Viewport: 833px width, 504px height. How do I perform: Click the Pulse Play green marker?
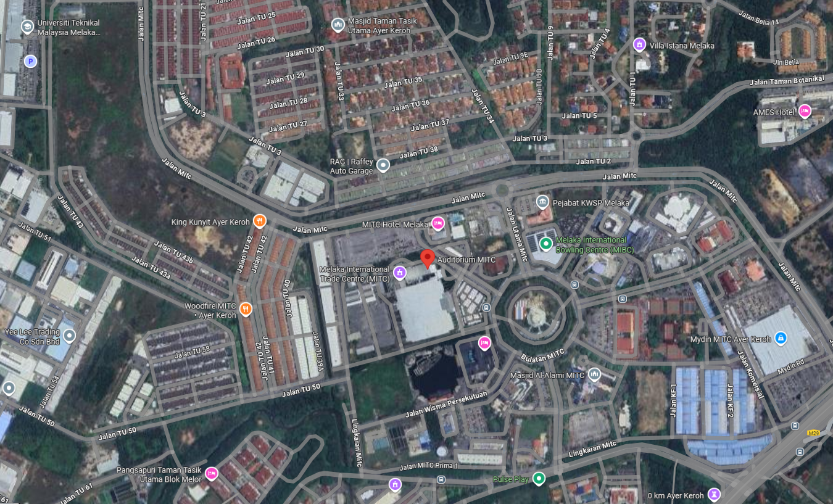539,478
